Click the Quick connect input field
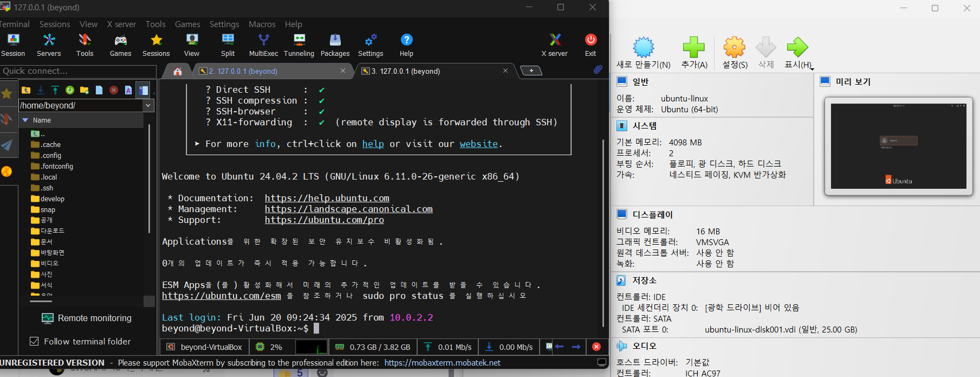The width and height of the screenshot is (980, 377). click(78, 71)
